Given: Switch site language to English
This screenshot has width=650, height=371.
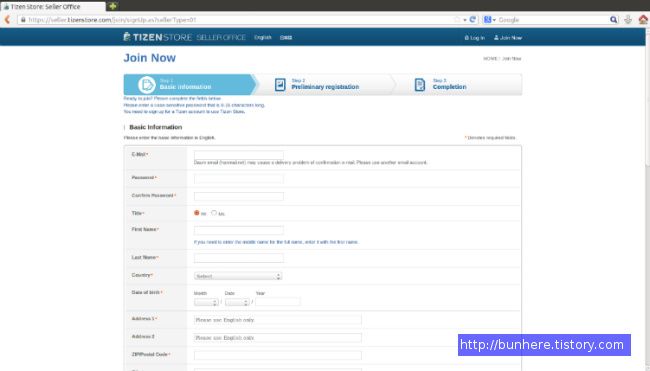Looking at the screenshot, I should click(262, 37).
